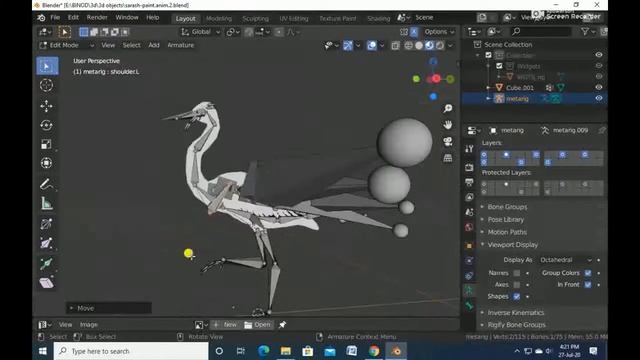Toggle visibility eye for metarig
The width and height of the screenshot is (640, 360).
click(599, 98)
